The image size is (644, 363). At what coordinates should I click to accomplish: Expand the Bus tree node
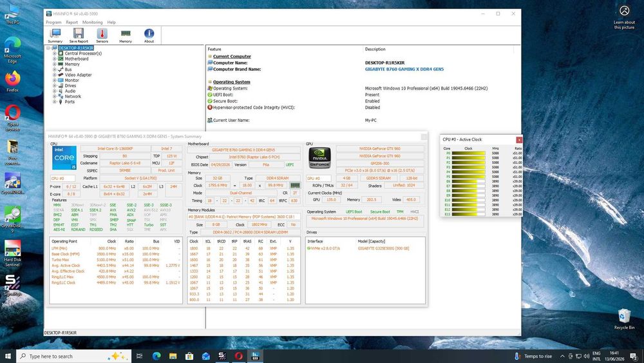(54, 70)
